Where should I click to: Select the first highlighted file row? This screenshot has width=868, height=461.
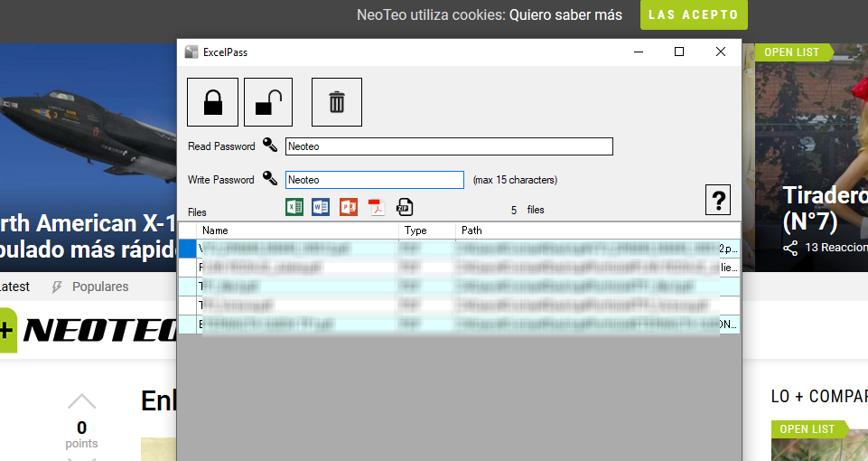[x=459, y=249]
